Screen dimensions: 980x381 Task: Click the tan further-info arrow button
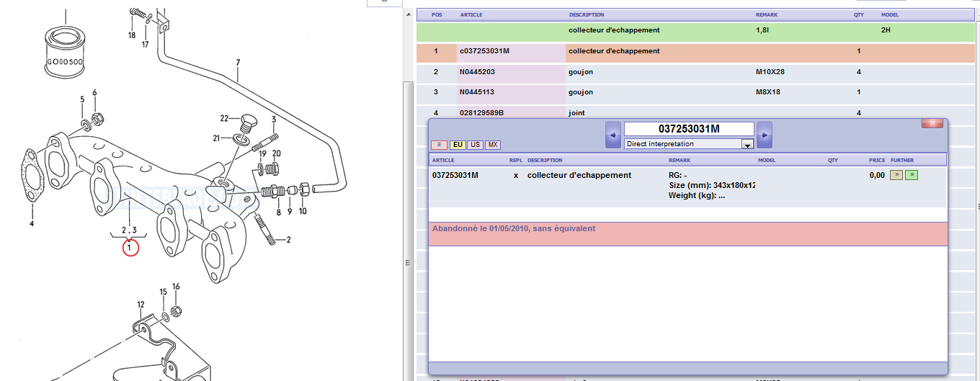click(896, 175)
